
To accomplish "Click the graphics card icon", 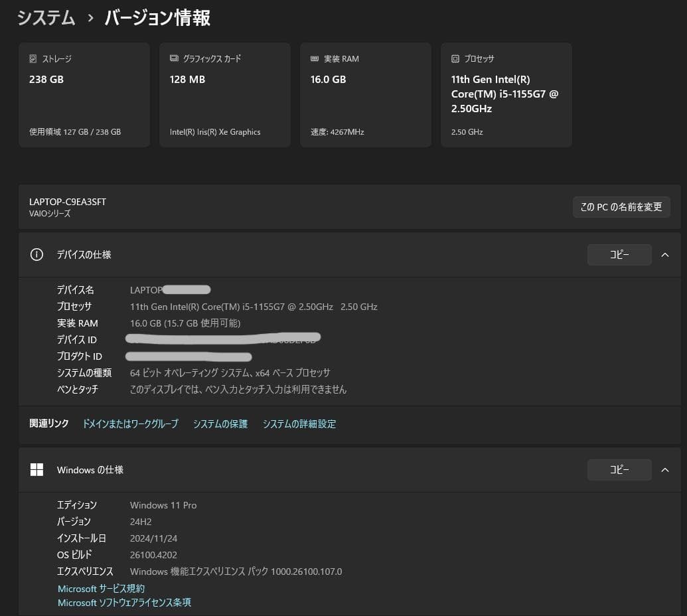I will pyautogui.click(x=174, y=58).
